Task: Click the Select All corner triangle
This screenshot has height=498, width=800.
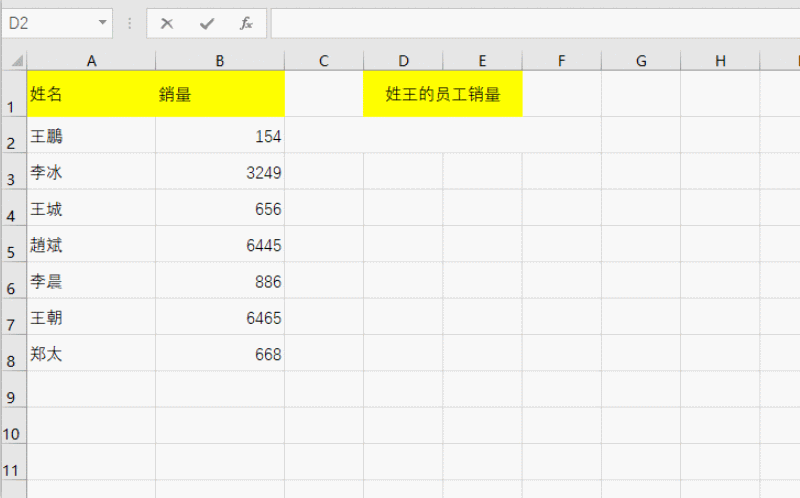Action: click(x=17, y=61)
